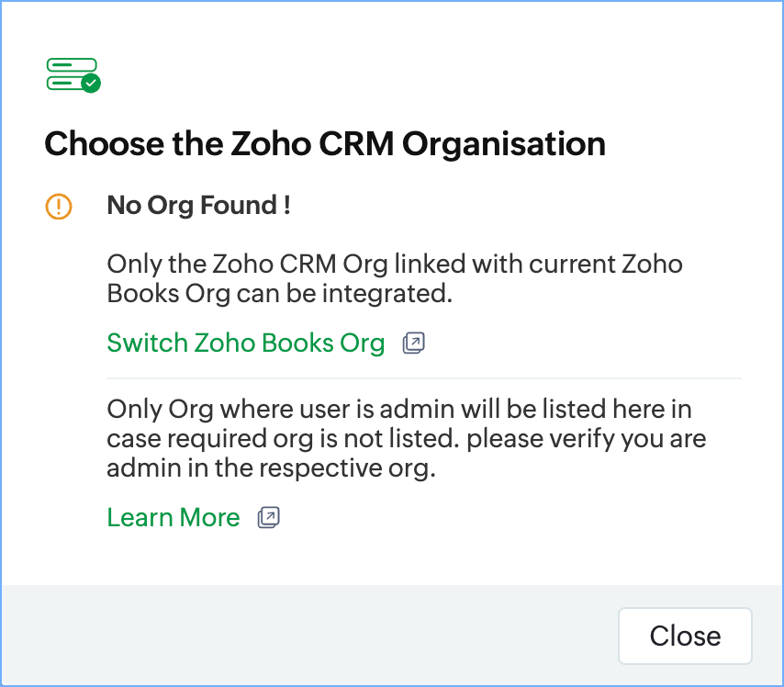Image resolution: width=784 pixels, height=687 pixels.
Task: Click the horizontal divider above admin note
Action: (423, 377)
